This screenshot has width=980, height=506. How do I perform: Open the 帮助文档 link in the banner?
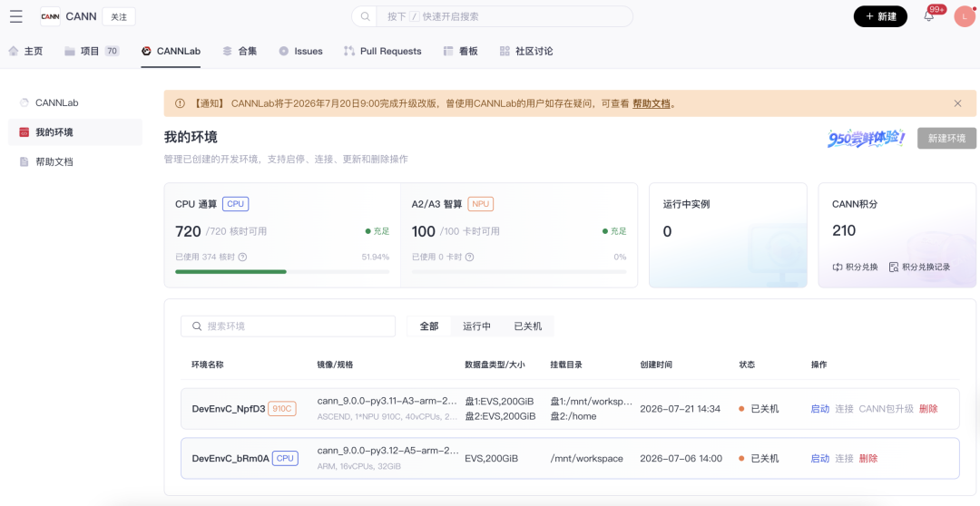652,103
